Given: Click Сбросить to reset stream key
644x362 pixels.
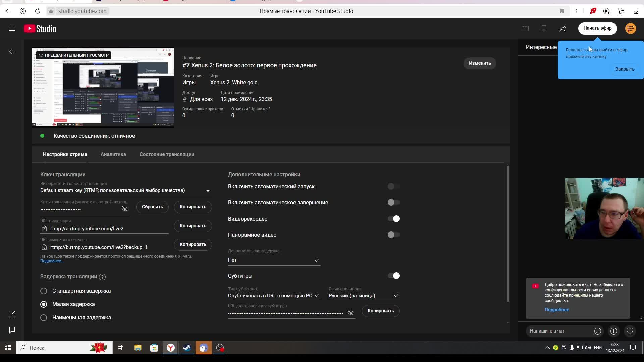Looking at the screenshot, I should point(152,207).
